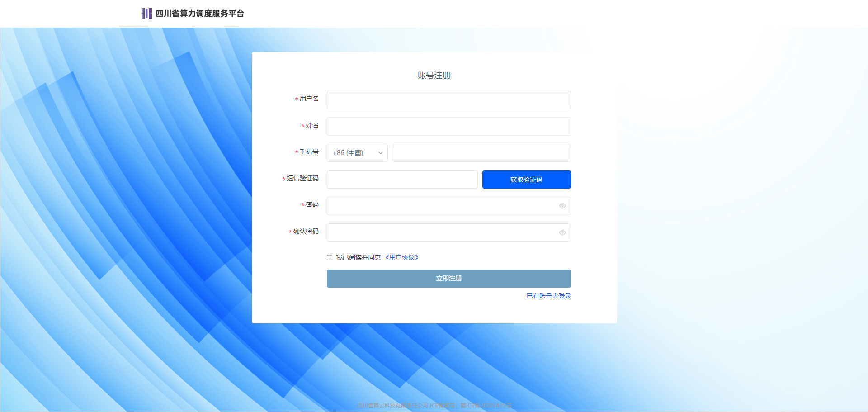Open the +86 (中国) country code dropdown
The height and width of the screenshot is (412, 868).
357,153
